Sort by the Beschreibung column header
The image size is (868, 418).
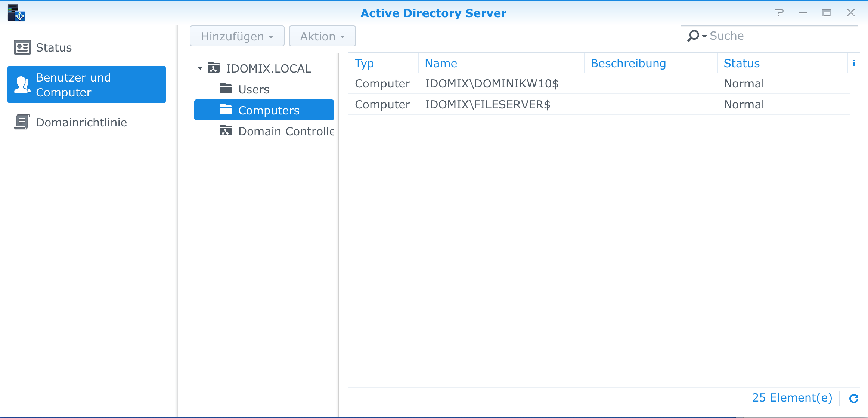coord(651,63)
